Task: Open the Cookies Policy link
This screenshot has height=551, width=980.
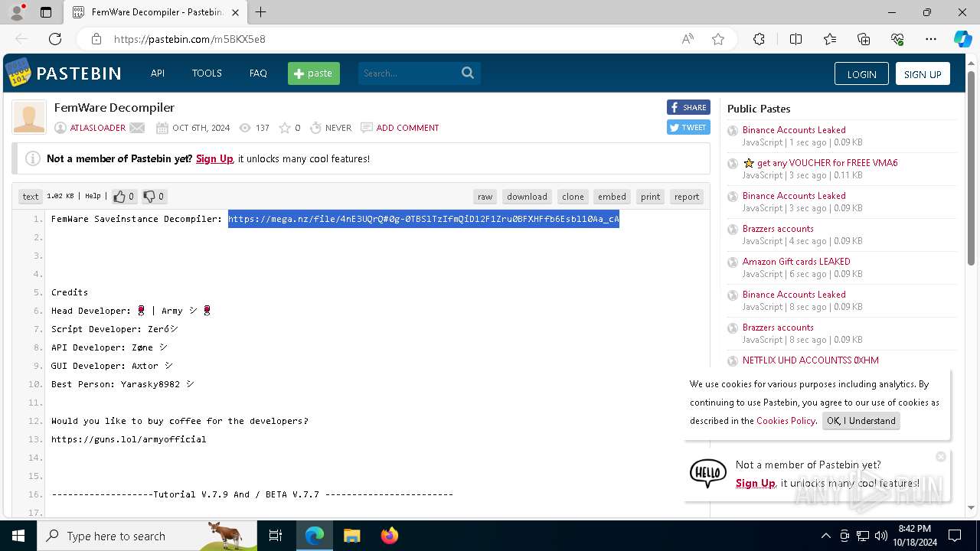Action: pos(786,421)
